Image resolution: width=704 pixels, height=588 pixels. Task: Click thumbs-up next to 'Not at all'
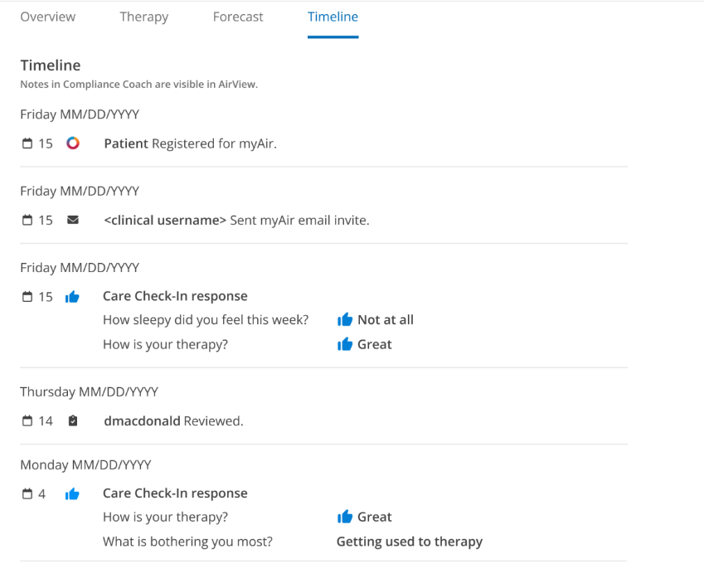pos(345,320)
